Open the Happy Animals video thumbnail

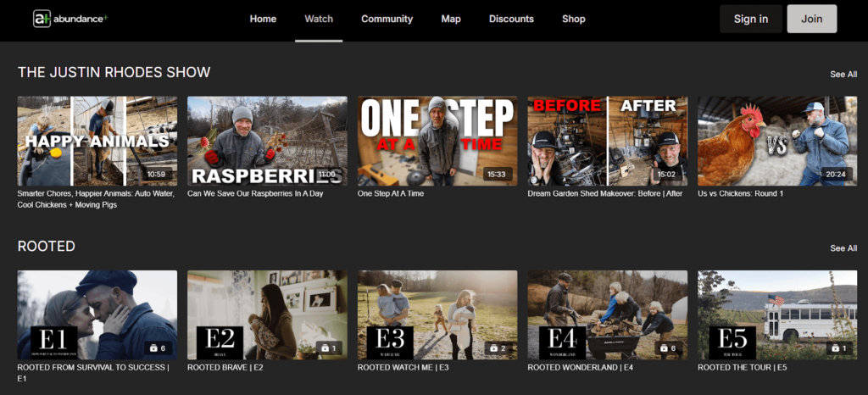[x=97, y=141]
